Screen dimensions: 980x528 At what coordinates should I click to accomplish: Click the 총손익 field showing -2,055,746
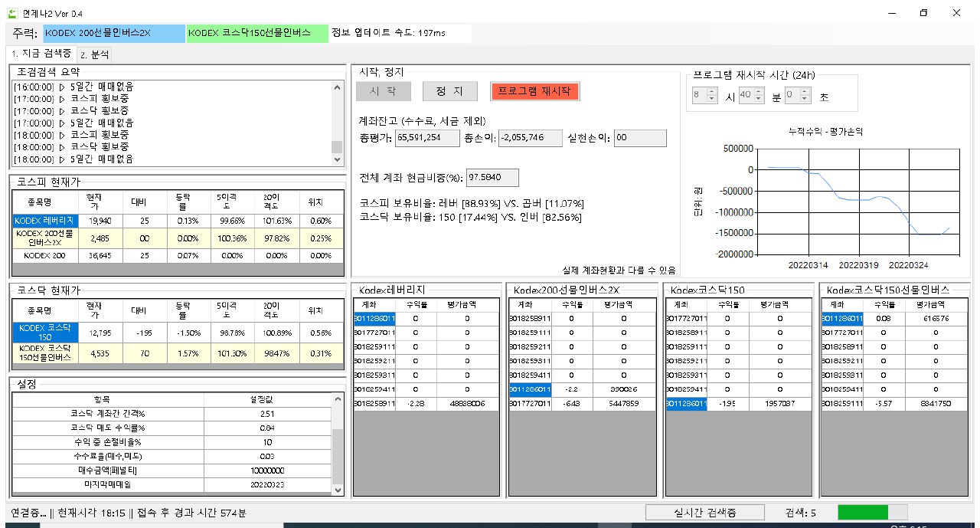tap(529, 138)
